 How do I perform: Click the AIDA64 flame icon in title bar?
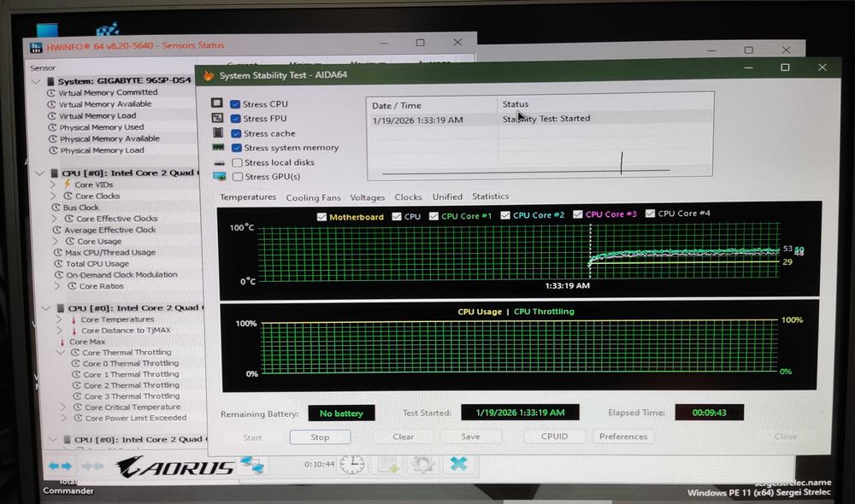[209, 75]
